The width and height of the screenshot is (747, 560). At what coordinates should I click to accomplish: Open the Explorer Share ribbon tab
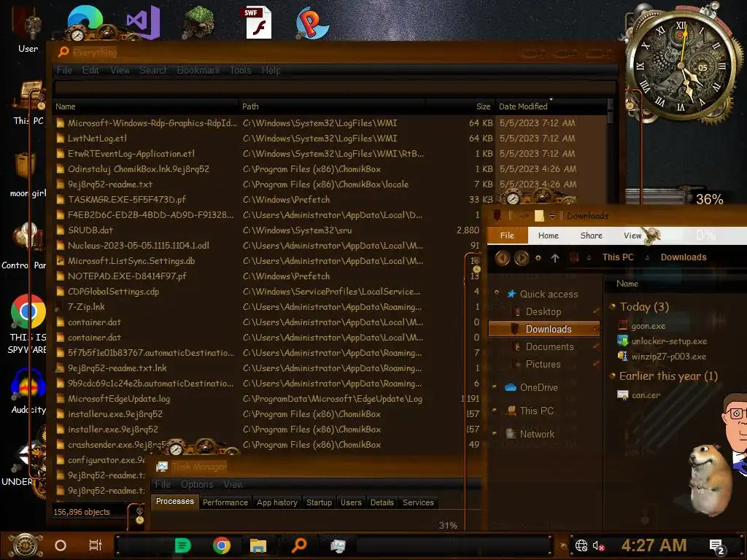pyautogui.click(x=591, y=236)
